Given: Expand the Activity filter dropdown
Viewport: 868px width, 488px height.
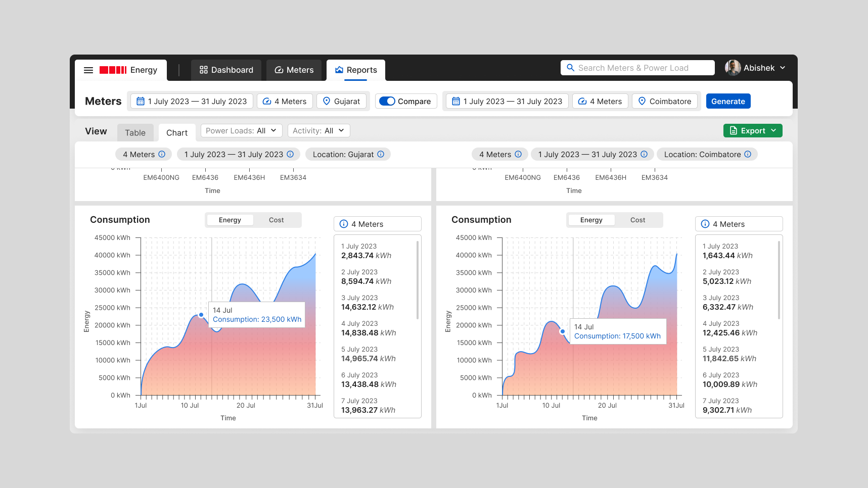Looking at the screenshot, I should (x=318, y=130).
